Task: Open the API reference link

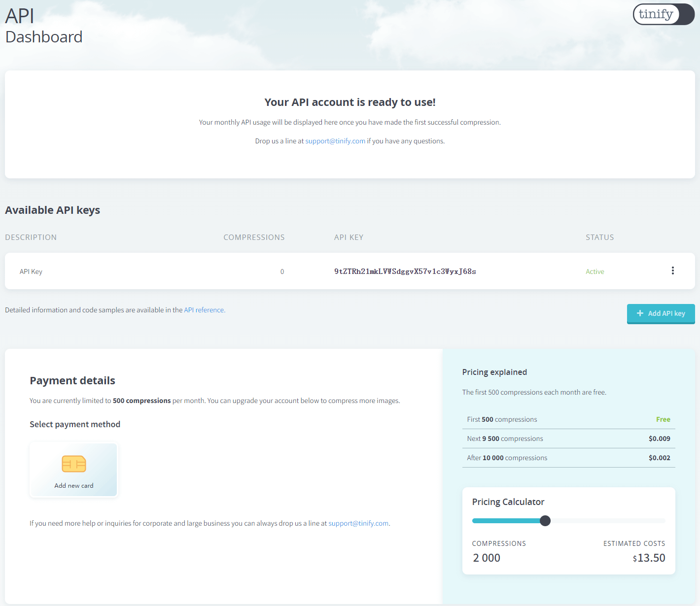Action: point(204,310)
